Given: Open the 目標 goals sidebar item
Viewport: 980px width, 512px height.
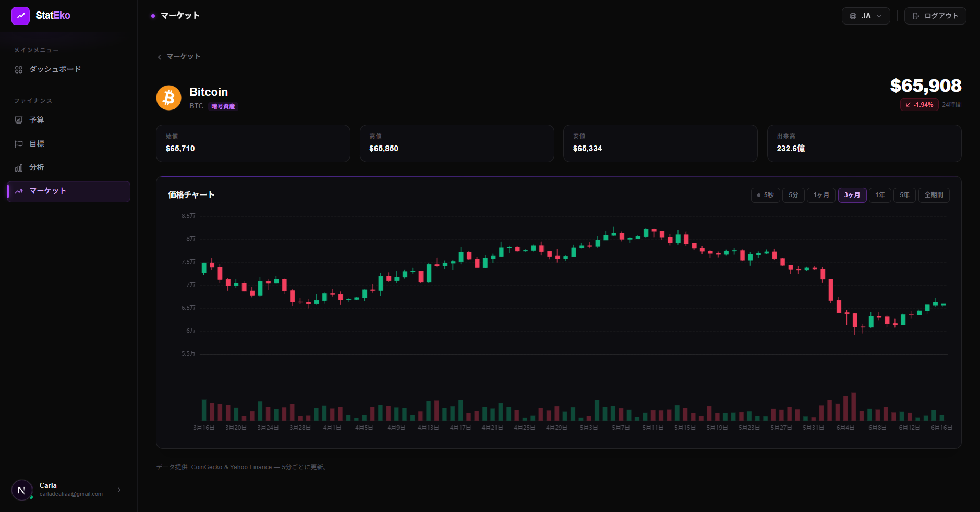Looking at the screenshot, I should [x=68, y=144].
